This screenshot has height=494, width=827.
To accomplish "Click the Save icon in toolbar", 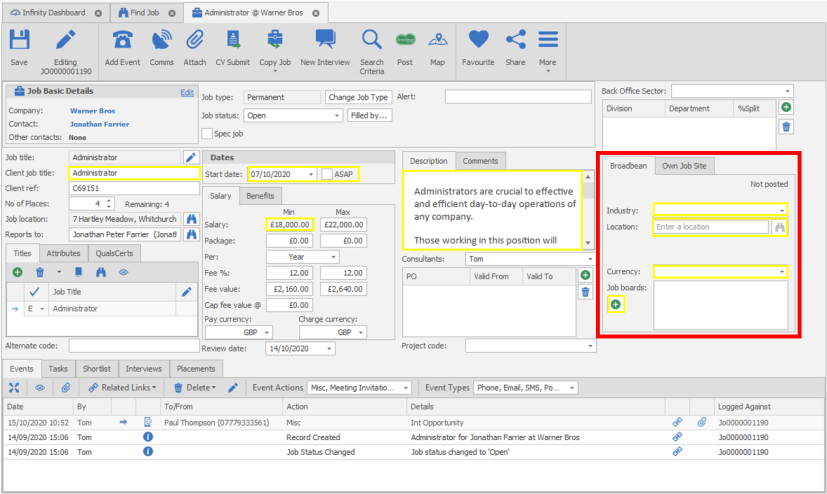I will (19, 40).
